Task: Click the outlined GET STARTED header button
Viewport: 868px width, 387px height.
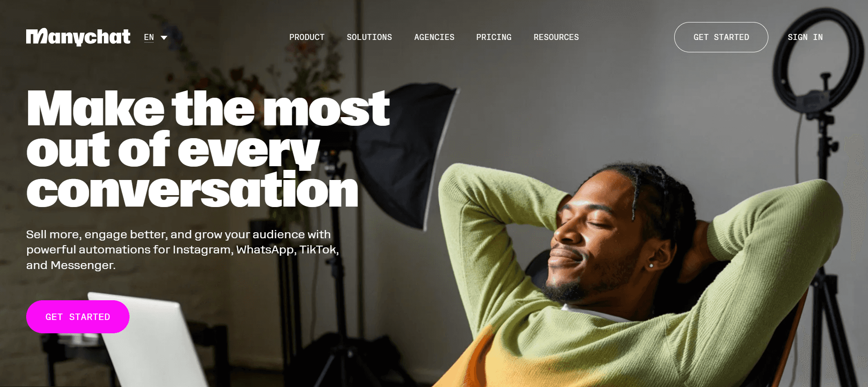Action: [x=721, y=37]
